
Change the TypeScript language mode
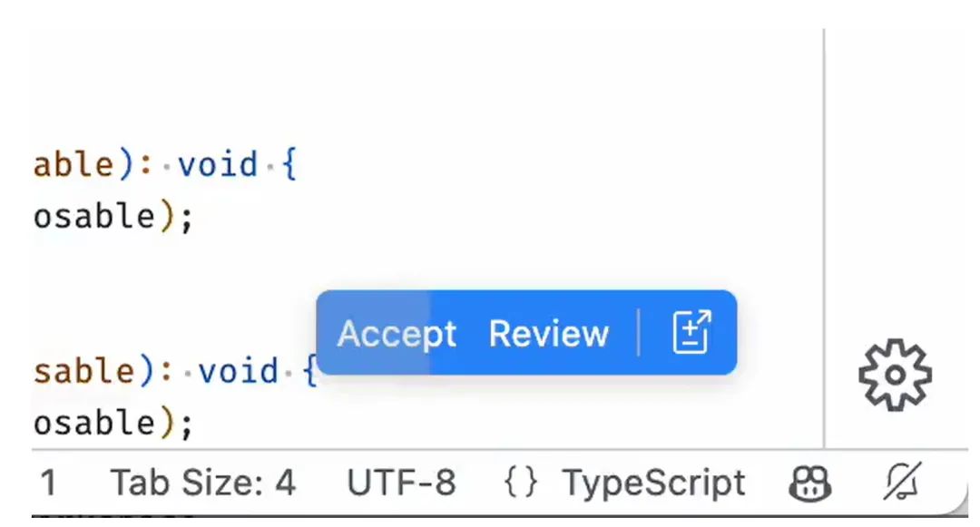click(653, 483)
